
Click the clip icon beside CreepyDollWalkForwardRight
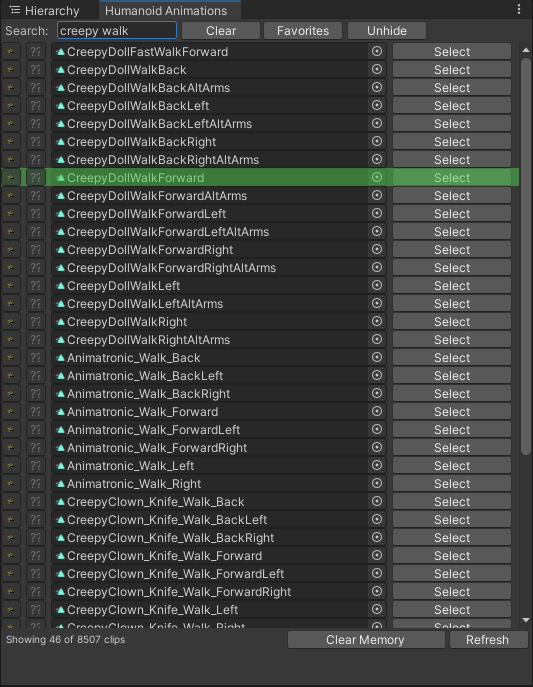[61, 250]
